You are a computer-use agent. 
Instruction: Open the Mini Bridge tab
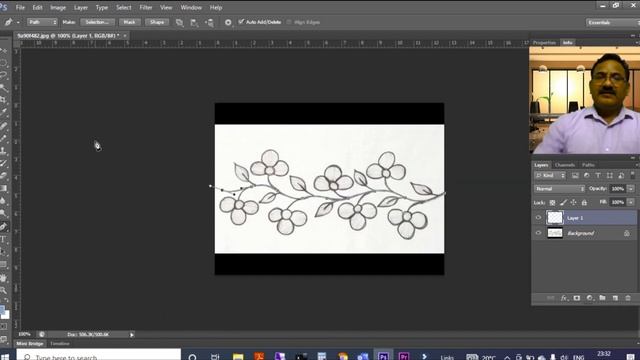pyautogui.click(x=30, y=344)
